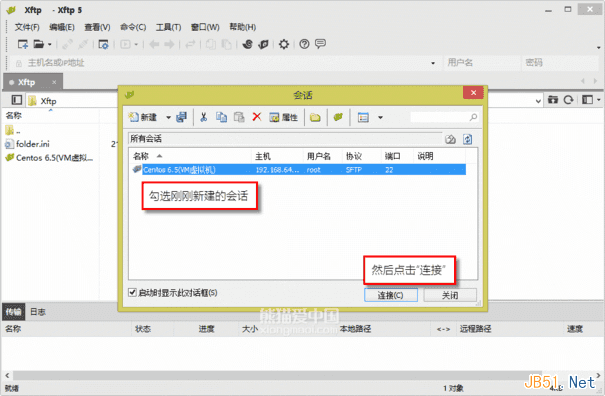Click the session search box in dialog
The width and height of the screenshot is (605, 396).
[444, 117]
